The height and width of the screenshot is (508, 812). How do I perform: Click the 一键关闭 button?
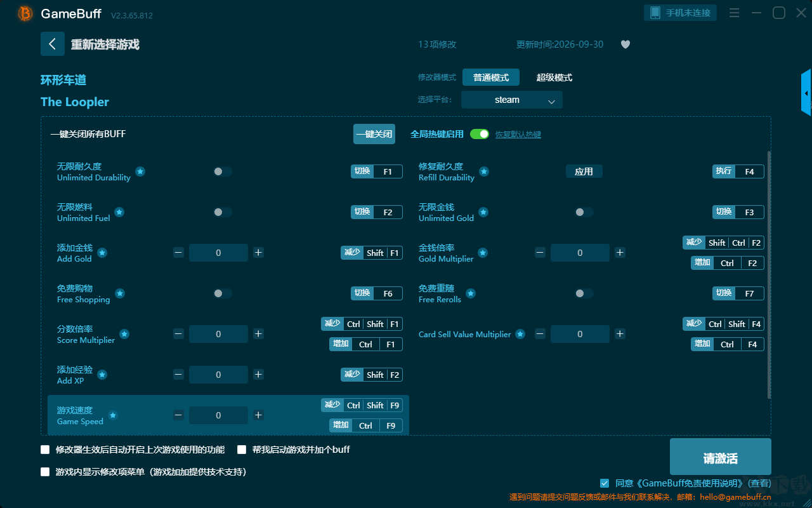[x=374, y=134]
